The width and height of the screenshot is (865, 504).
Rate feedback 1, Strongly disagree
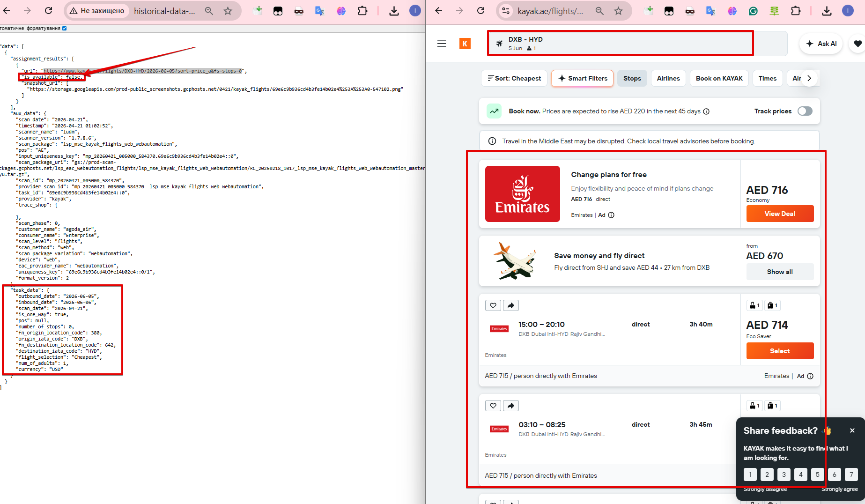point(750,474)
